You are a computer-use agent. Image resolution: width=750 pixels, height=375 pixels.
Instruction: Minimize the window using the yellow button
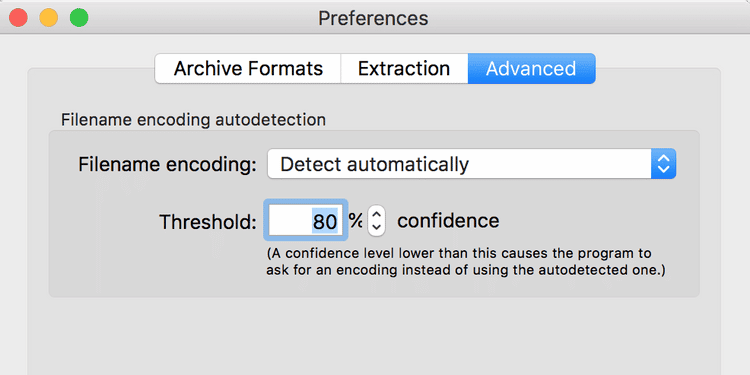49,18
